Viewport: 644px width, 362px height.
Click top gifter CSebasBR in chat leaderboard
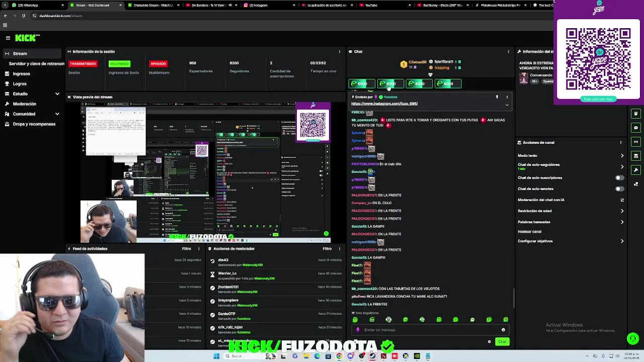413,64
